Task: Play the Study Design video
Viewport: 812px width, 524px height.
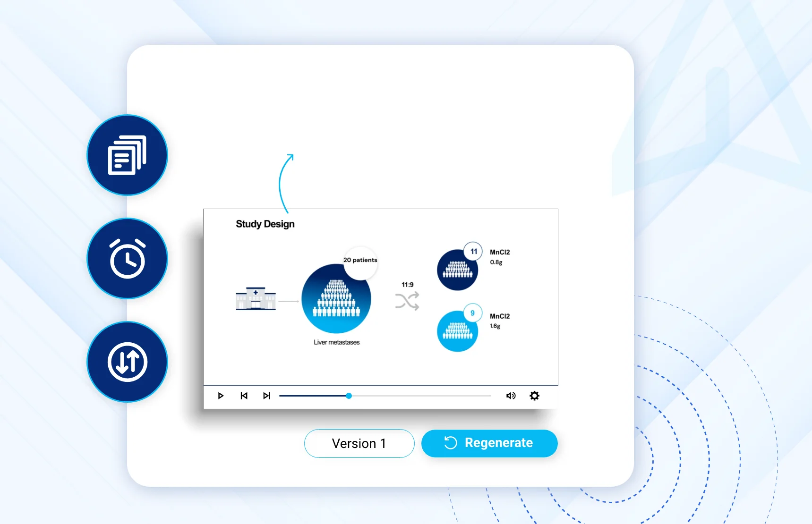Action: click(221, 396)
